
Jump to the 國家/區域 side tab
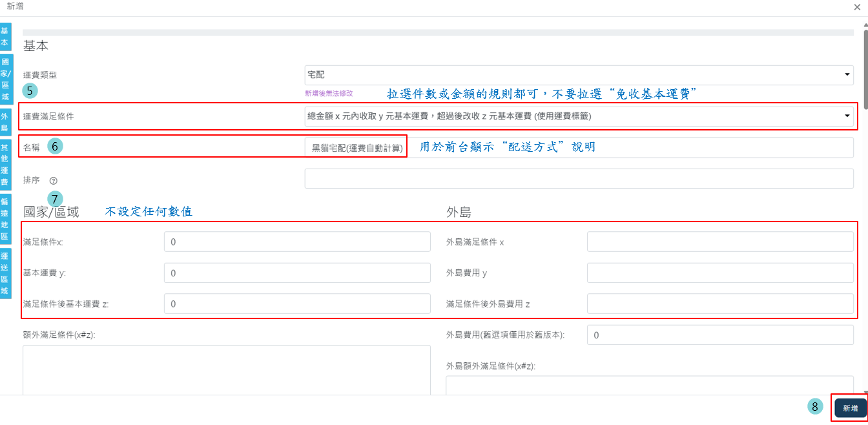point(5,79)
